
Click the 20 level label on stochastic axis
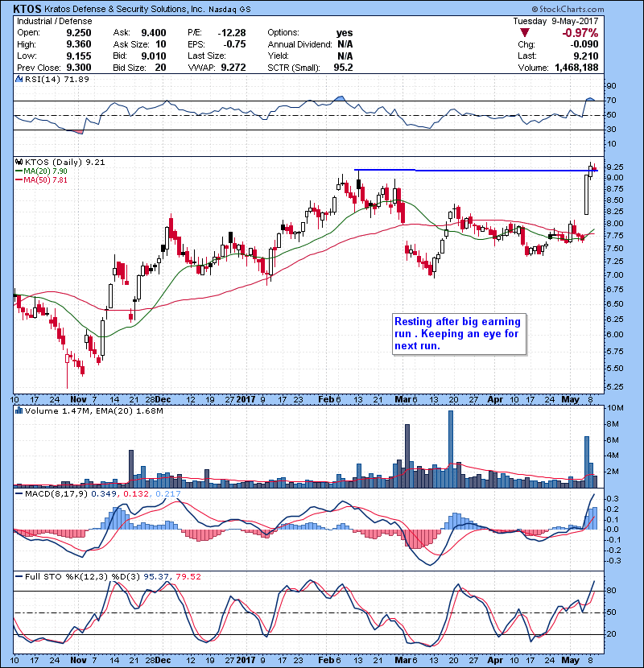click(x=611, y=634)
